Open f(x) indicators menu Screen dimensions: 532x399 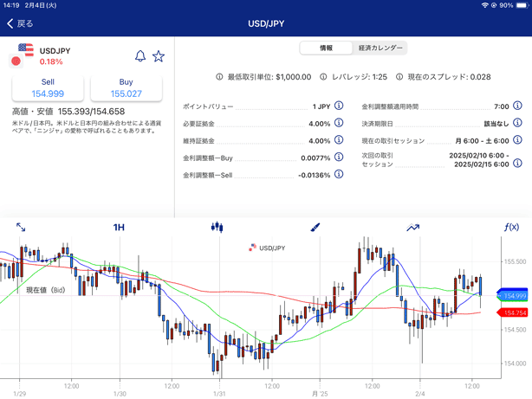pos(511,228)
